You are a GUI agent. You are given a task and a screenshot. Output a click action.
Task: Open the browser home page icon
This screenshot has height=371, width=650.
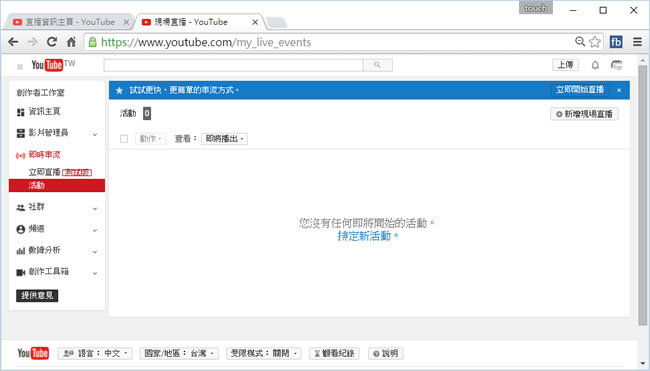coord(71,42)
